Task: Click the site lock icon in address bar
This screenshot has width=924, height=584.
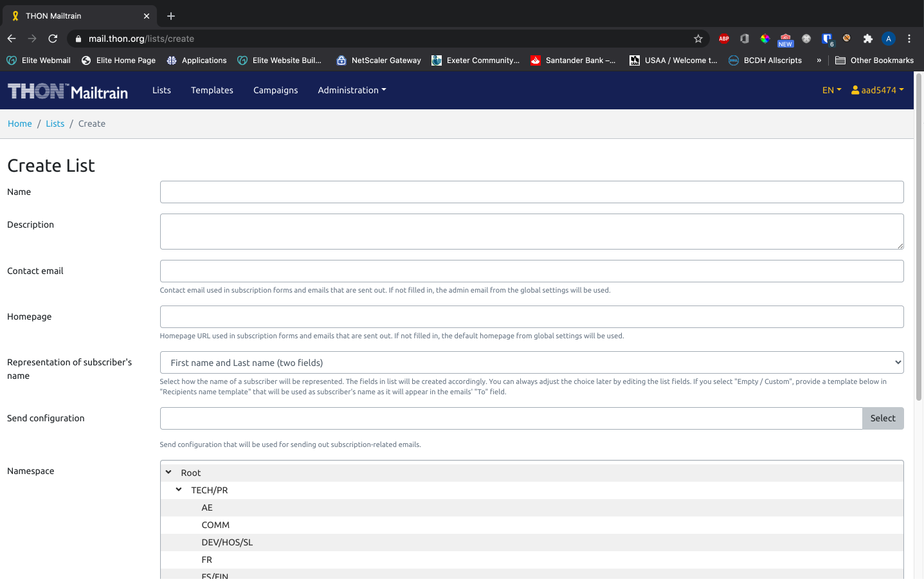Action: coord(78,39)
